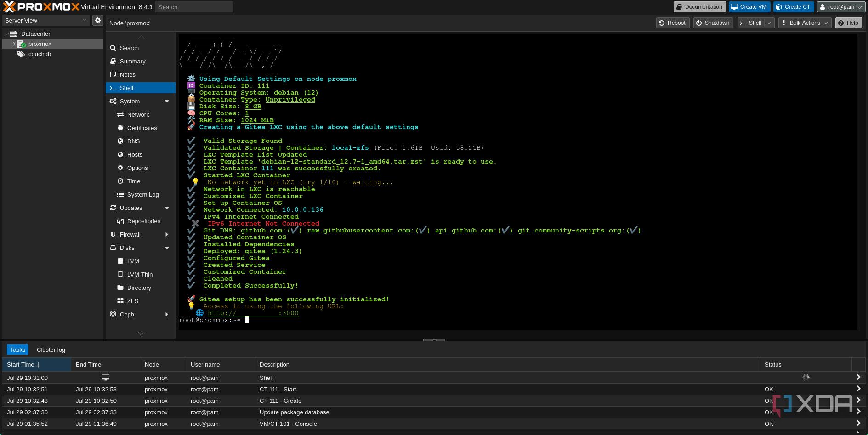Focus the top Search field

click(194, 7)
